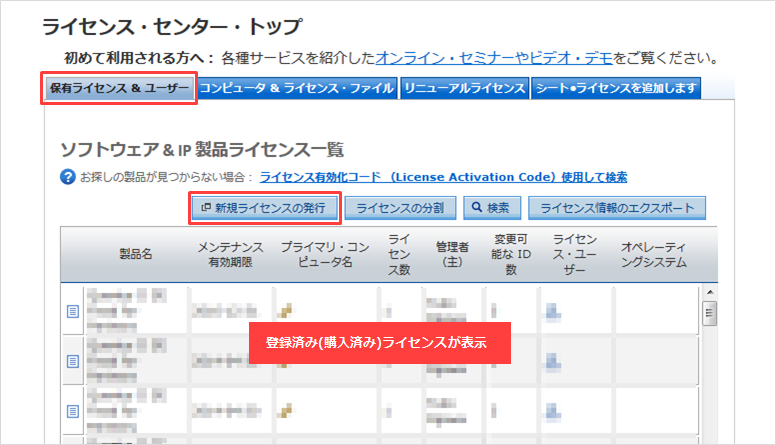This screenshot has width=776, height=445.
Task: Click the メンテナンス有効期限 column header
Action: 230,254
